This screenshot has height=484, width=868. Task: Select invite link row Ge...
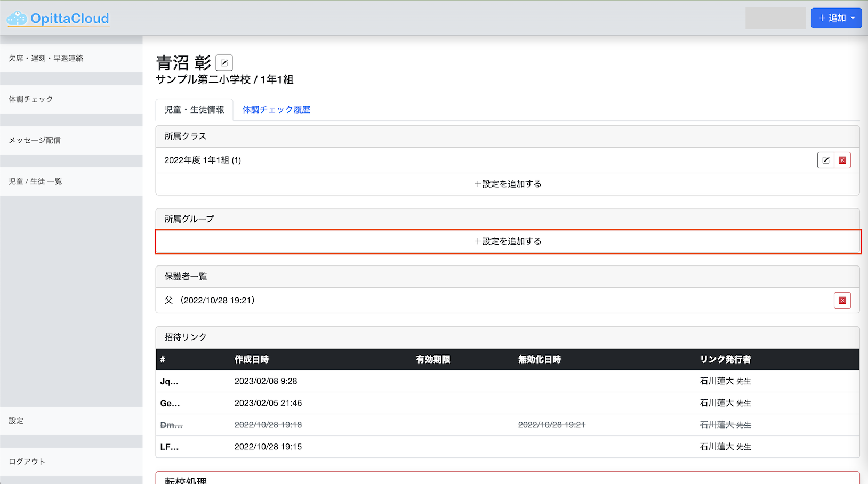[508, 403]
